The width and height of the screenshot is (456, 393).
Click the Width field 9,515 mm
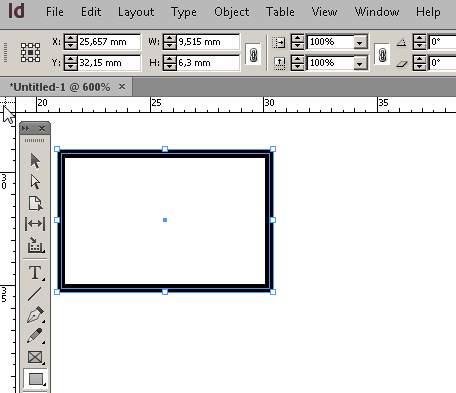208,42
